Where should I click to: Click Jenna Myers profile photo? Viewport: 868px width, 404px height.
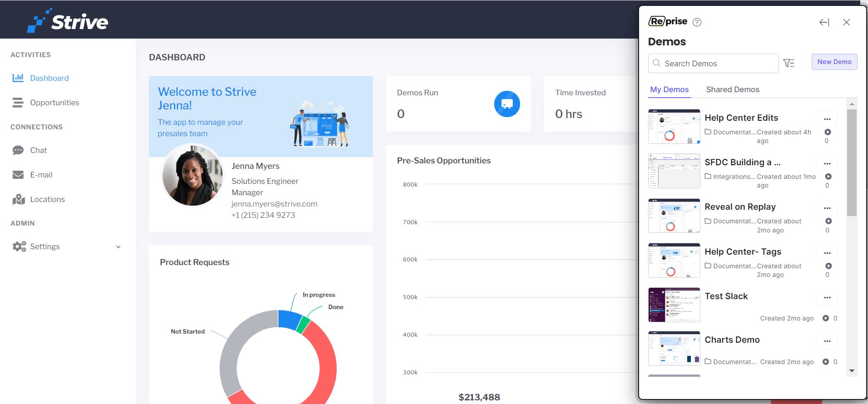coord(193,175)
